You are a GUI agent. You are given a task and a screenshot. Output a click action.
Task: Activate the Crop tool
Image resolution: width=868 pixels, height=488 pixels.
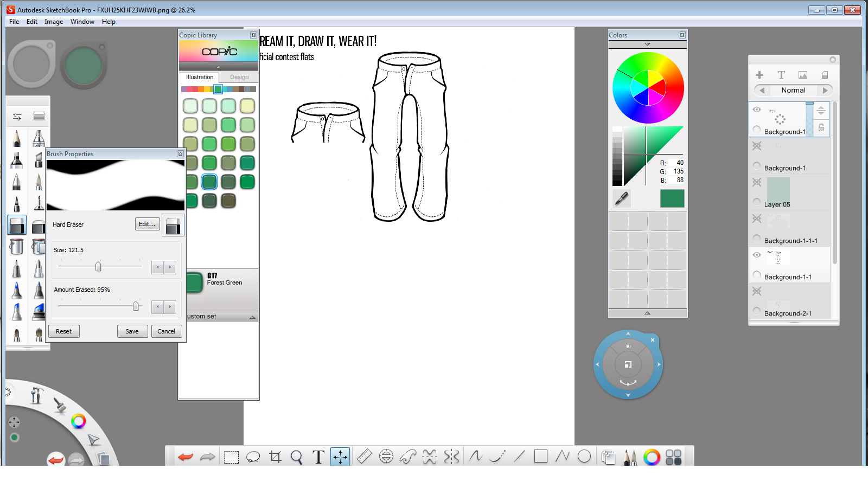276,457
